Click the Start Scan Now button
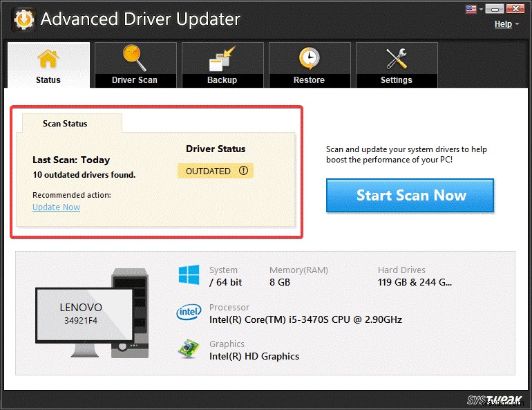Viewport: 532px width, 410px height. 410,196
